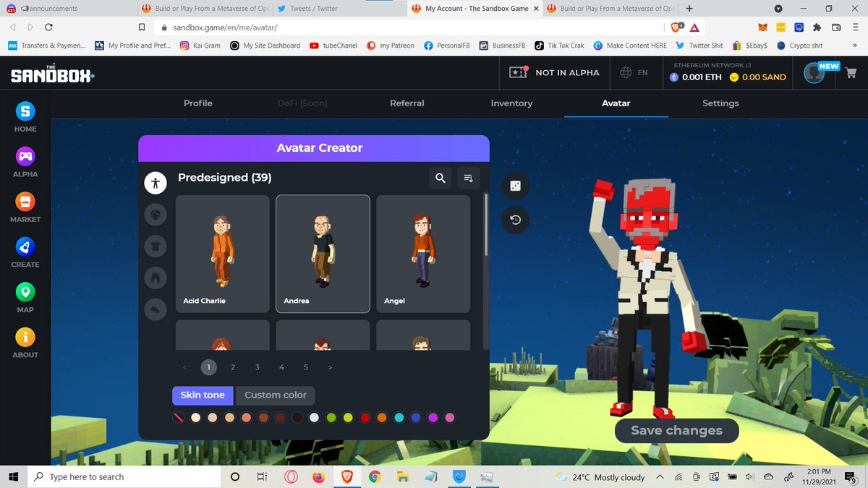This screenshot has height=488, width=868.
Task: Go to page 2 of avatars
Action: [233, 367]
